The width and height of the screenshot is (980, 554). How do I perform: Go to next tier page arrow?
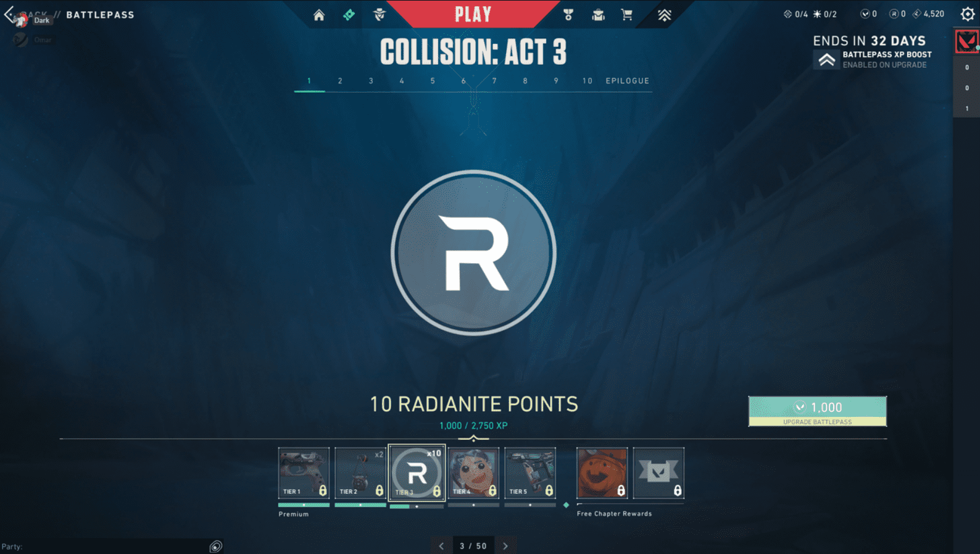[x=505, y=546]
